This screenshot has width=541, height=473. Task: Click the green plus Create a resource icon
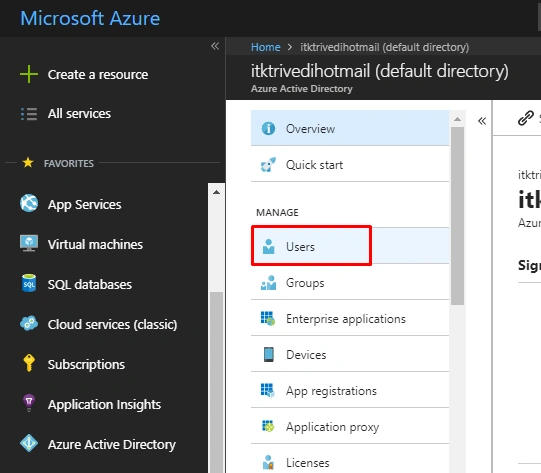29,74
